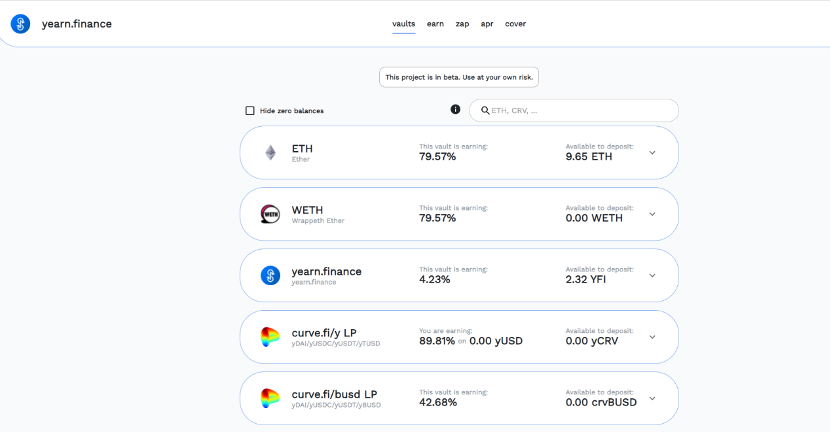Expand the yearn.finance vault chevron
This screenshot has width=830, height=432.
pos(652,276)
